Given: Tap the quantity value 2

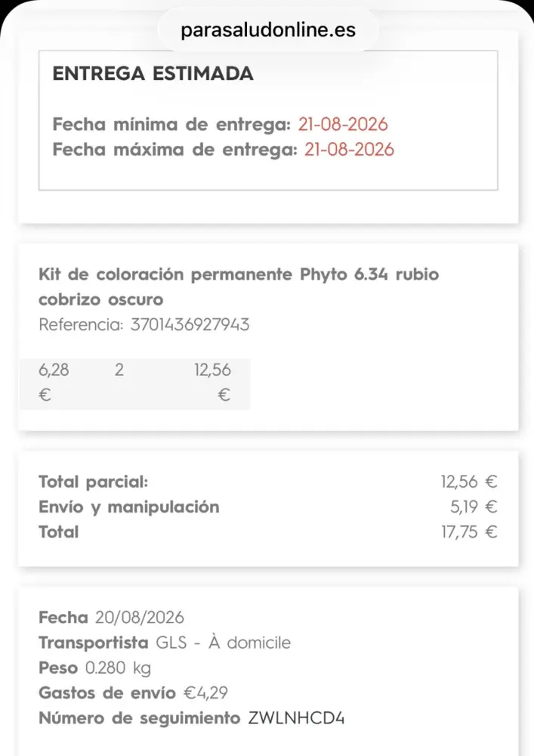Looking at the screenshot, I should (119, 370).
